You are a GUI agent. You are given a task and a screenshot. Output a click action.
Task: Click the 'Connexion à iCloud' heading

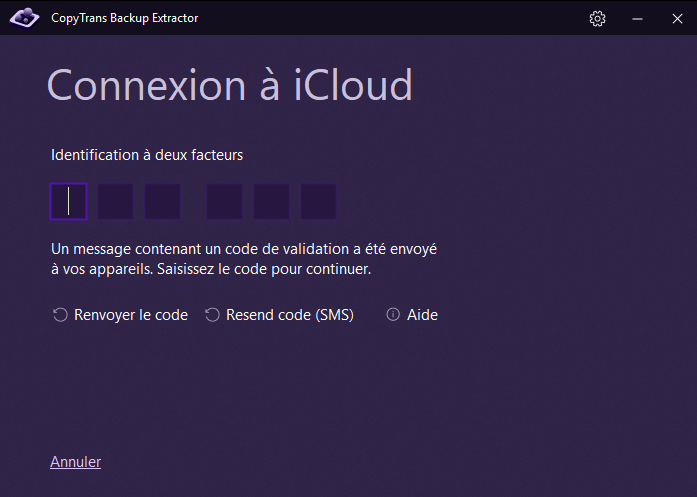230,85
